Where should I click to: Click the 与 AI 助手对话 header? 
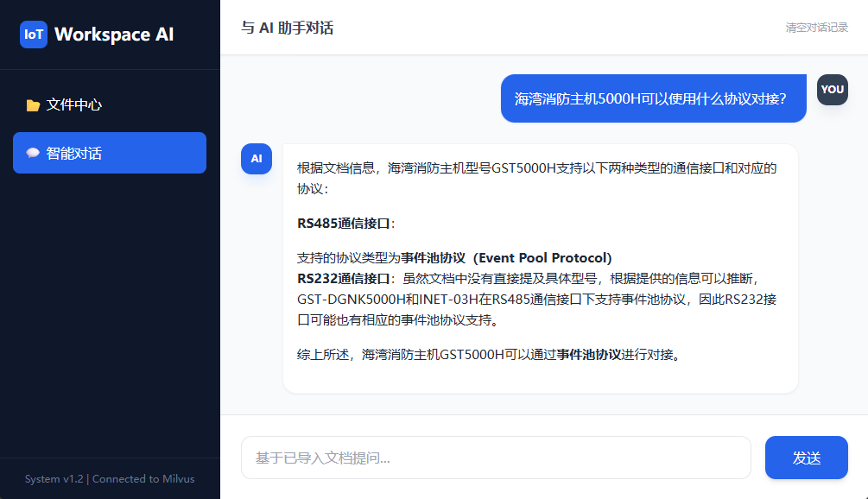(x=287, y=28)
